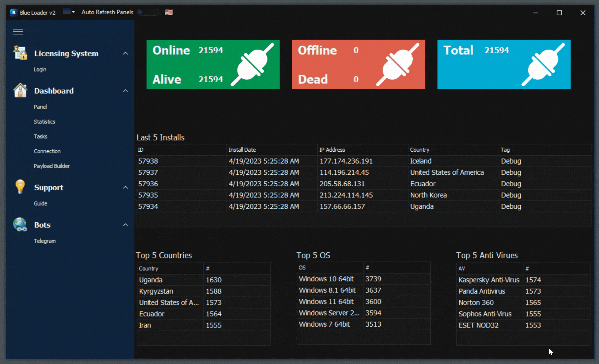Toggle the Auto Refresh Panels switch
The image size is (599, 364).
pos(148,12)
